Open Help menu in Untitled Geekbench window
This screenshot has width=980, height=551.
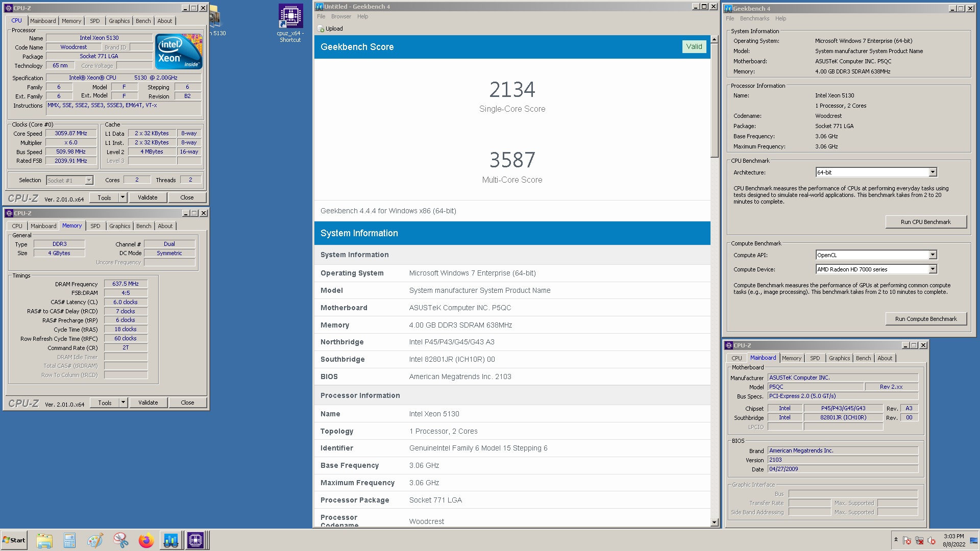click(363, 16)
